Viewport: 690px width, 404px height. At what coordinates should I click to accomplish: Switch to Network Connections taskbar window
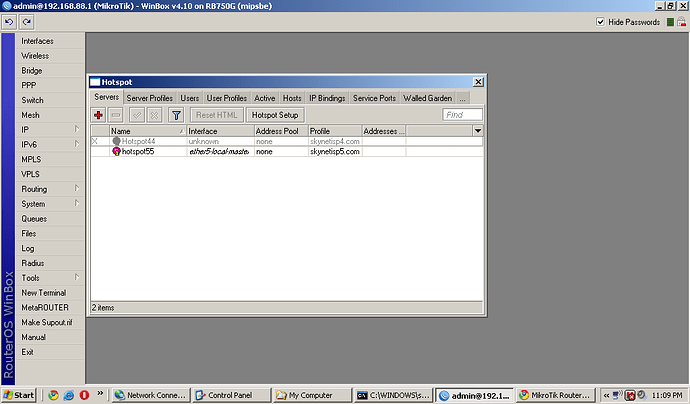tap(151, 395)
